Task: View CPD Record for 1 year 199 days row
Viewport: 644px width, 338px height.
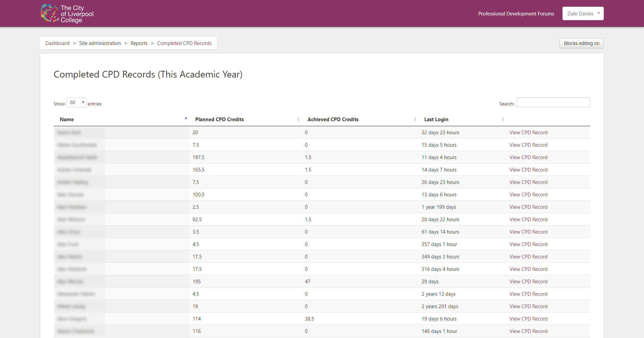Action: [x=528, y=207]
